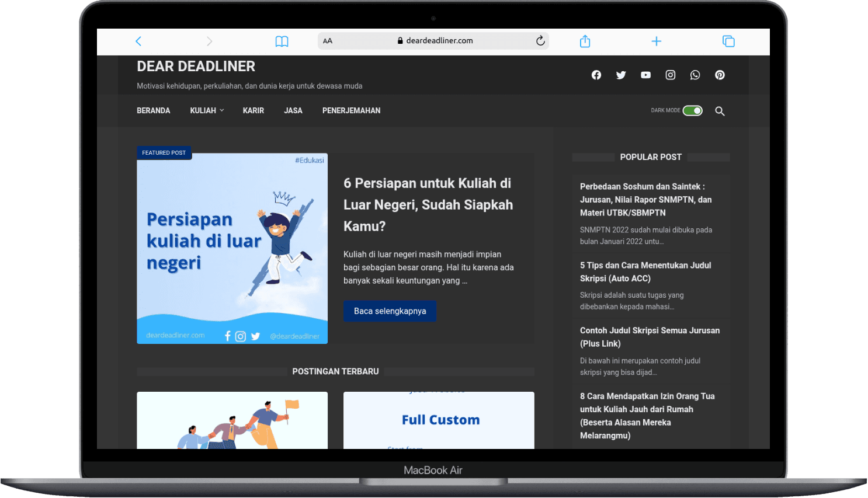Click the new tab plus button

pos(657,41)
